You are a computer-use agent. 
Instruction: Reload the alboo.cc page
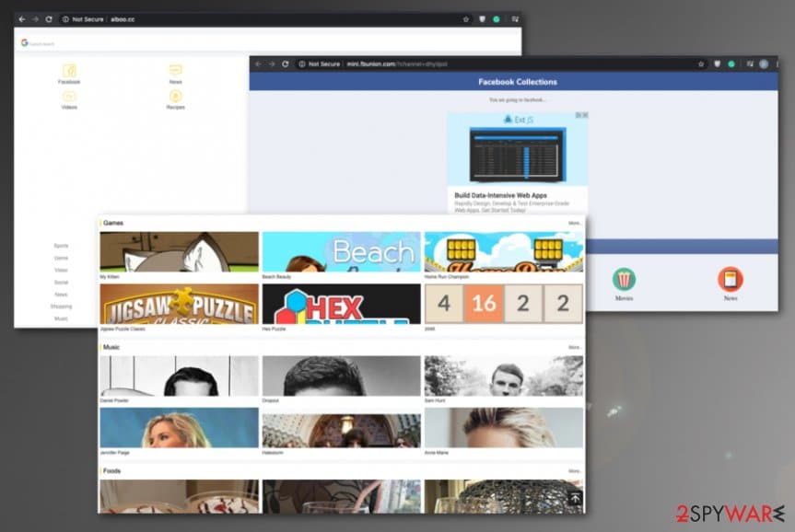[49, 18]
